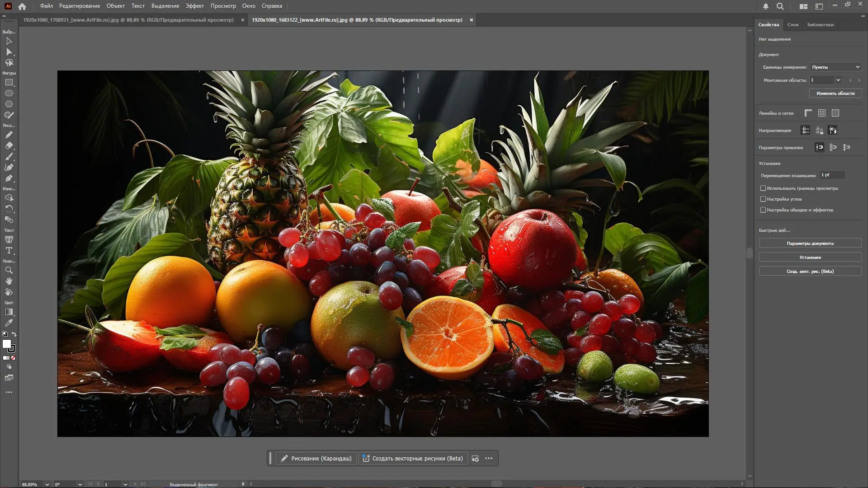
Task: Toggle the grid display icon
Action: (821, 113)
